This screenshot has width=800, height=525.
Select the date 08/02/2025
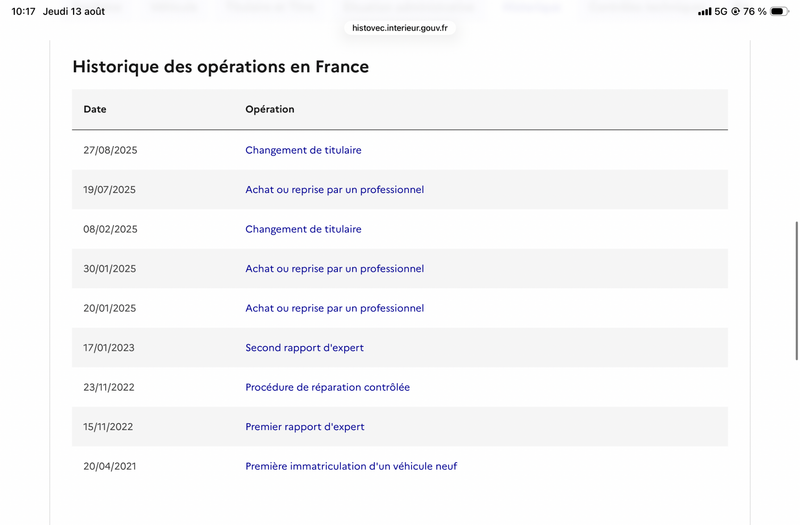tap(110, 229)
